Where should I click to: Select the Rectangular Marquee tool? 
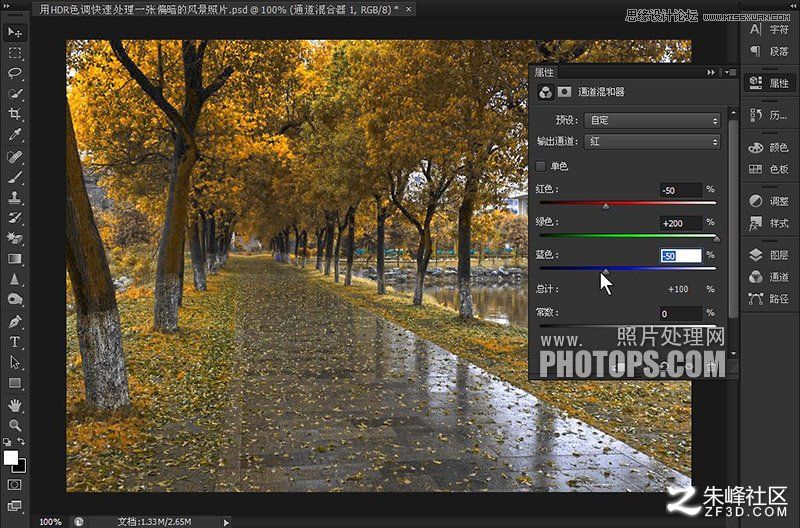tap(15, 53)
